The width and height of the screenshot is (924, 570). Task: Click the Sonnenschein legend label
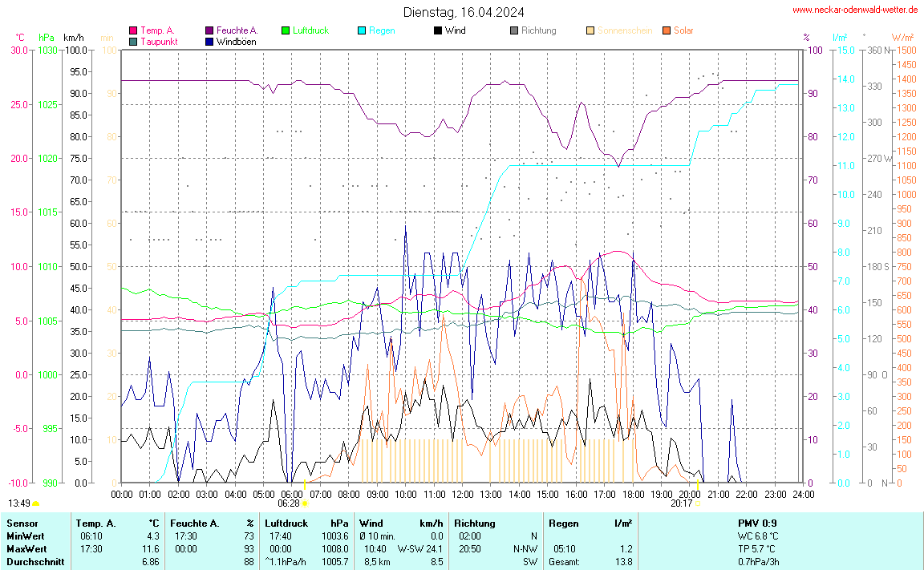[626, 30]
